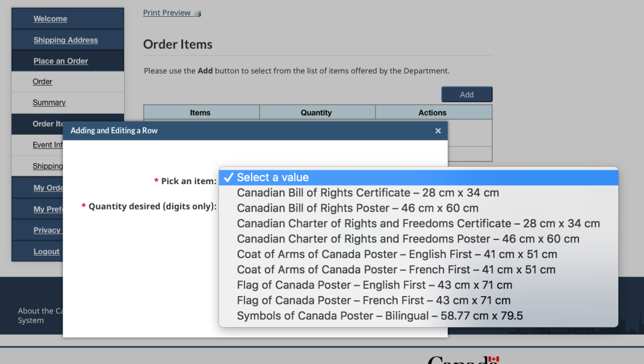Choose Coat of Arms Poster French First
The width and height of the screenshot is (644, 364).
click(396, 270)
